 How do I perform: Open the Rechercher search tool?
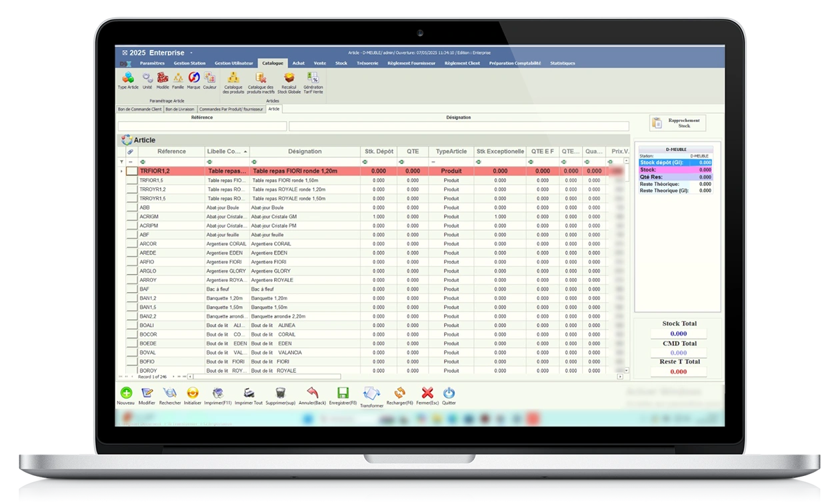click(x=170, y=393)
